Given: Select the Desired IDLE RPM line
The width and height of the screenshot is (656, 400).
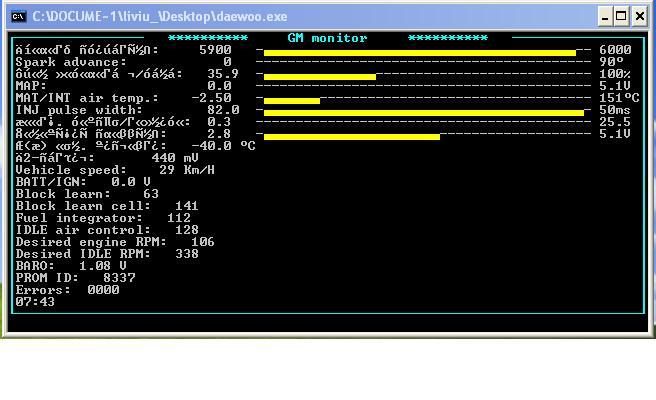Looking at the screenshot, I should [x=107, y=254].
